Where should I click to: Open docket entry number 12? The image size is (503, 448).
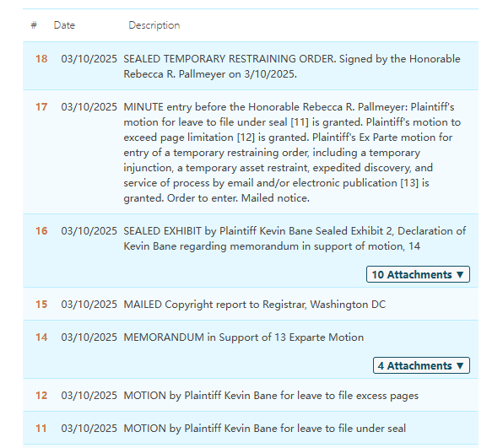click(x=41, y=396)
